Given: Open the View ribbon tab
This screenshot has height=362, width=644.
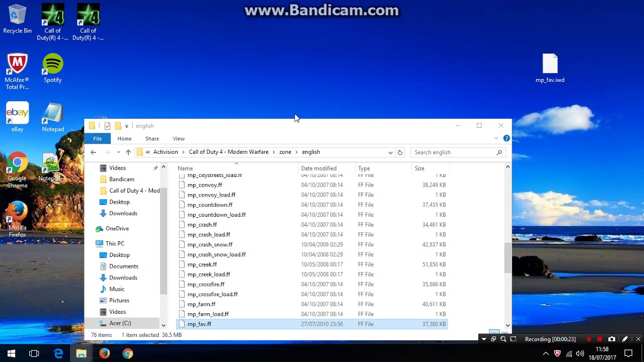Looking at the screenshot, I should 179,138.
